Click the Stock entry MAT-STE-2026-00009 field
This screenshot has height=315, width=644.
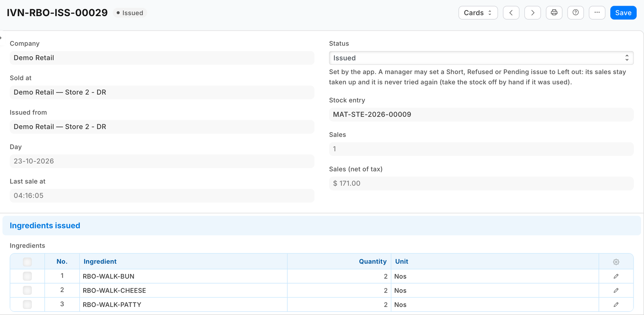(481, 114)
